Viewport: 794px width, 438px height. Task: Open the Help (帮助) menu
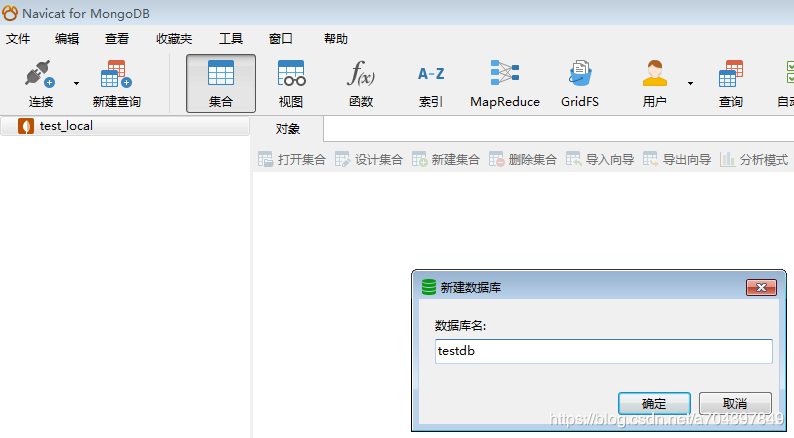click(x=336, y=39)
